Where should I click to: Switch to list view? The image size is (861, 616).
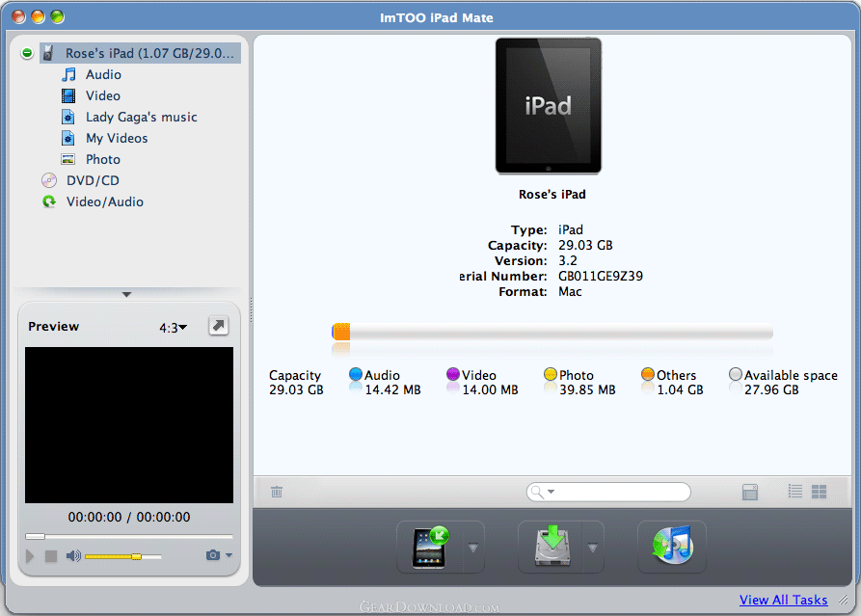(x=795, y=491)
